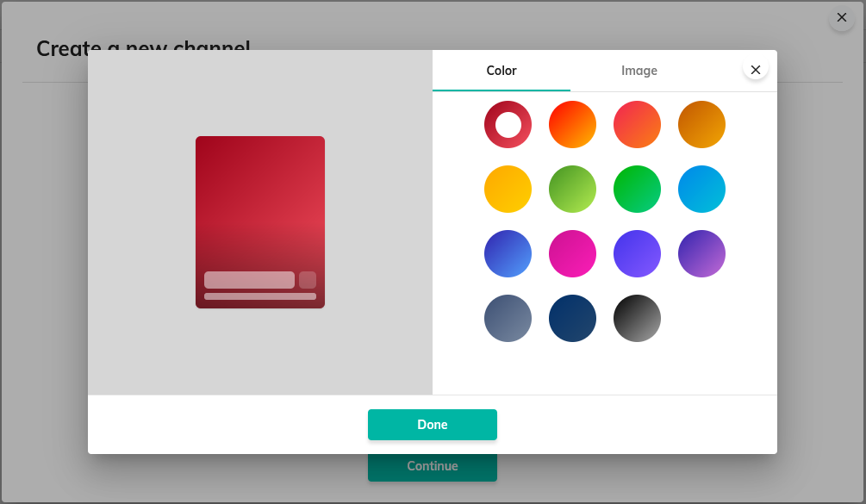
Task: Select the magenta pink color swatch
Action: (x=572, y=254)
